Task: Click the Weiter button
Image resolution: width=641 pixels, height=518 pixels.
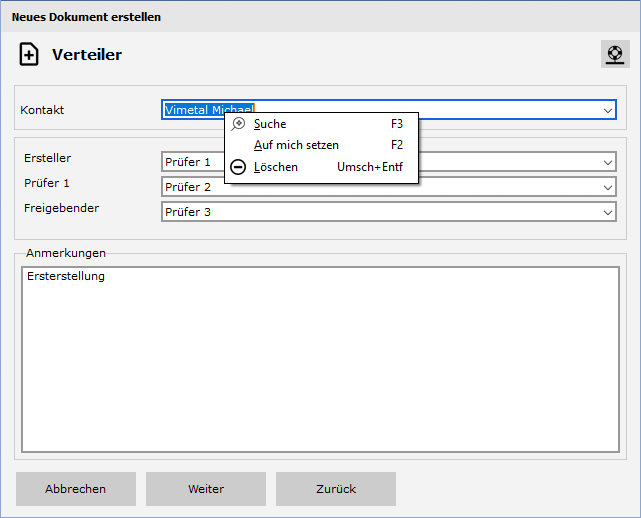Action: pyautogui.click(x=206, y=489)
